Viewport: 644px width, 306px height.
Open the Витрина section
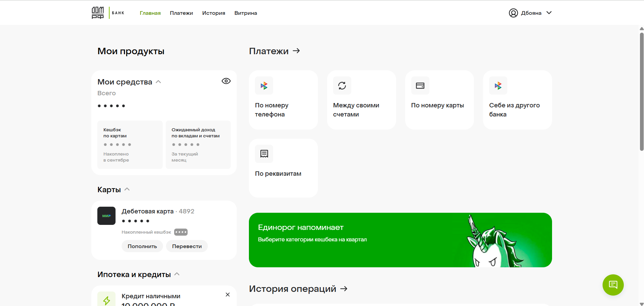tap(245, 13)
